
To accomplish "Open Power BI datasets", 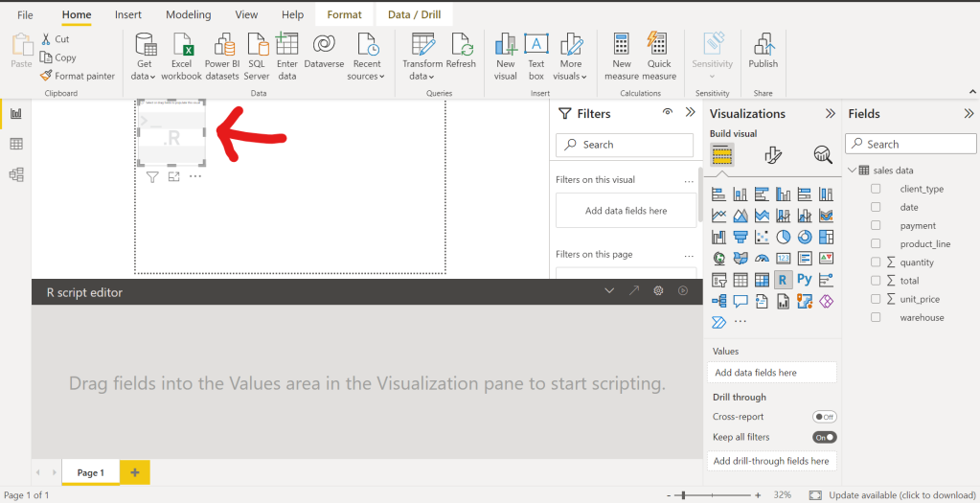I will 222,57.
